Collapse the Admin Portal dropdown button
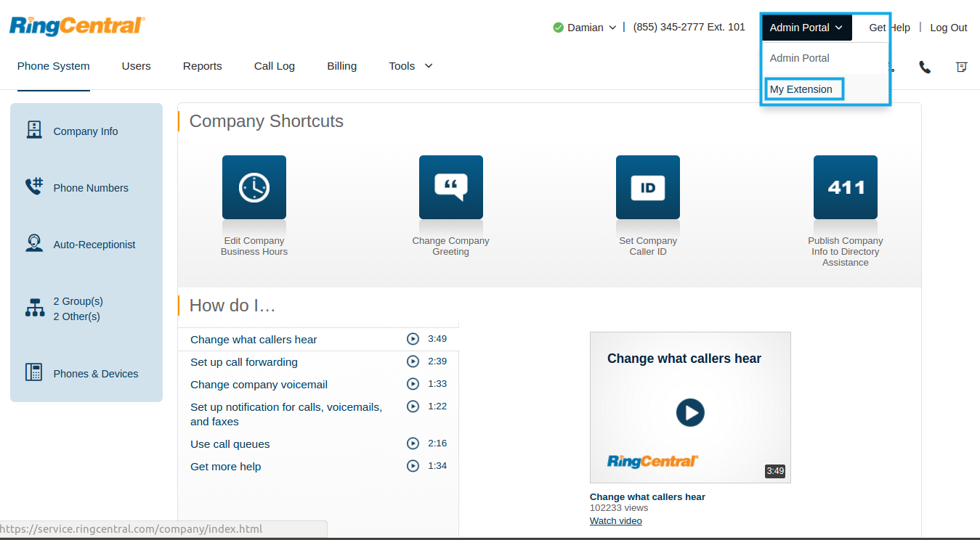Viewport: 980px width, 540px height. point(806,28)
